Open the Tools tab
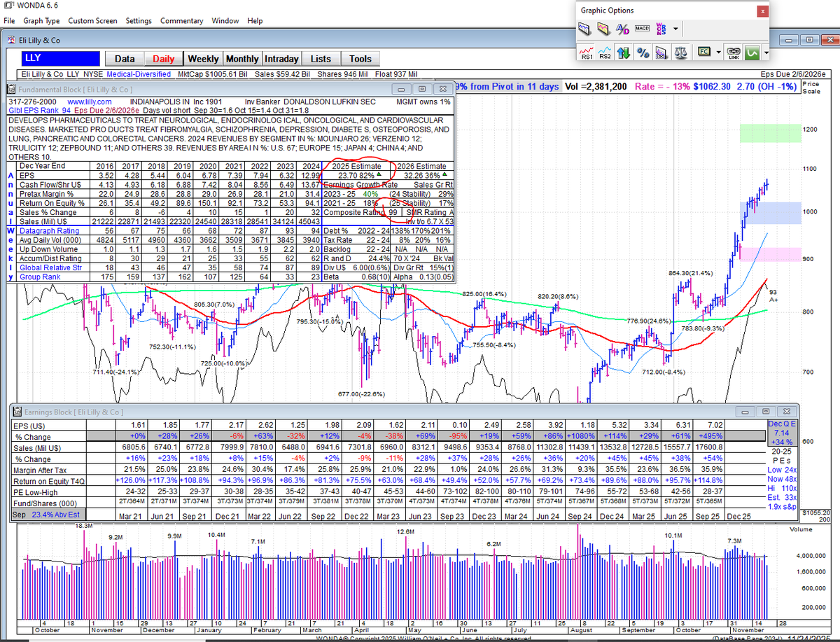 [x=360, y=59]
